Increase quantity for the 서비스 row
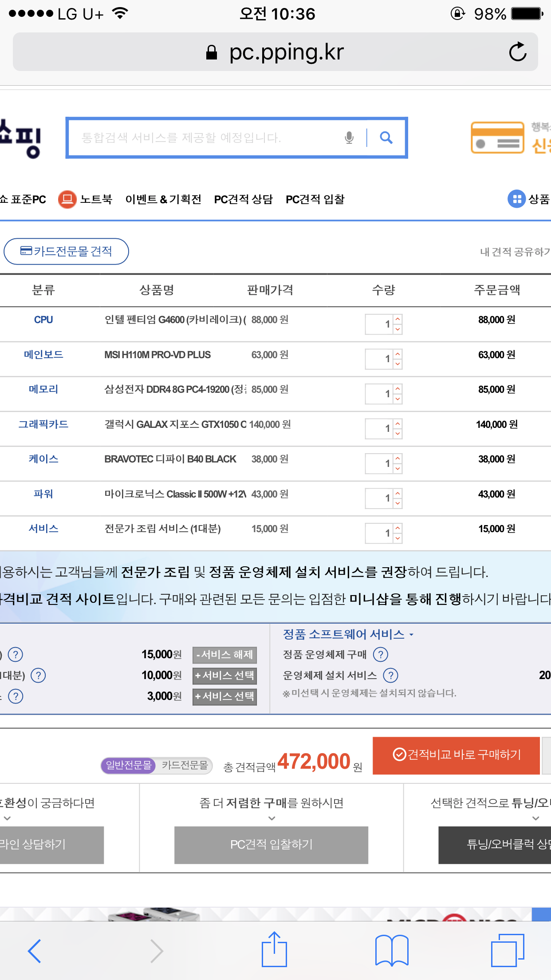The image size is (551, 980). click(x=398, y=528)
